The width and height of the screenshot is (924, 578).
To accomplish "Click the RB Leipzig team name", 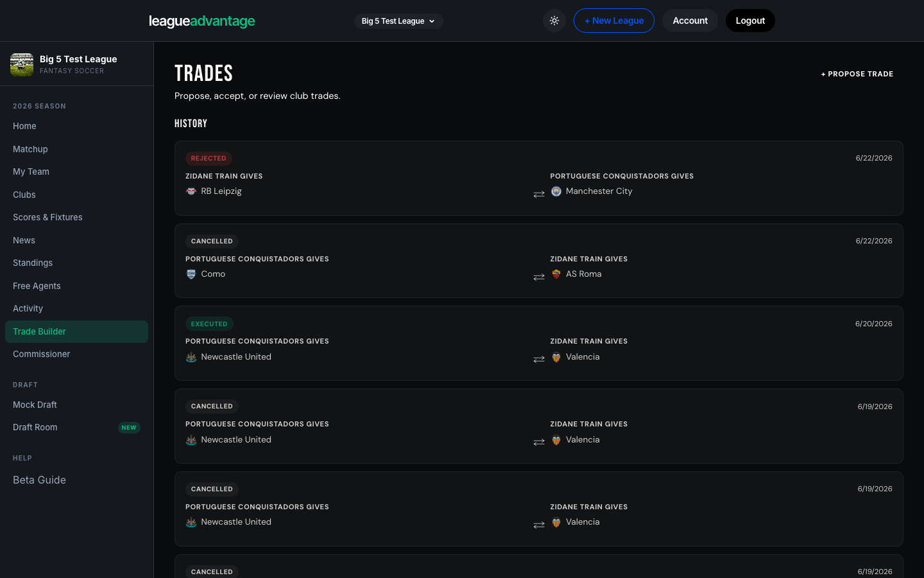I will [x=221, y=191].
